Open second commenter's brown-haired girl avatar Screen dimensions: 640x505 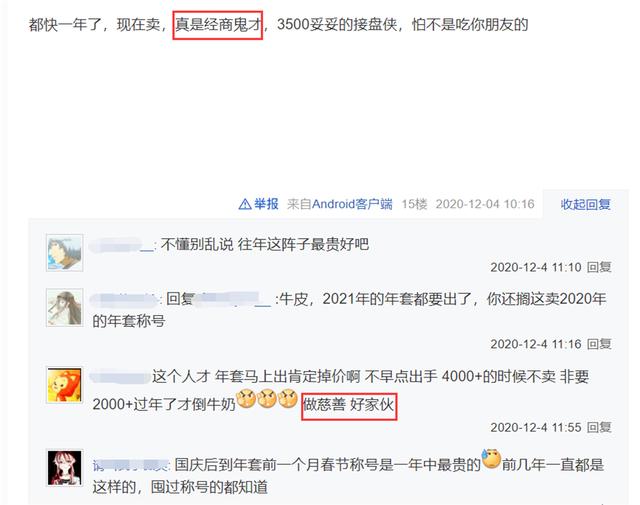point(64,307)
